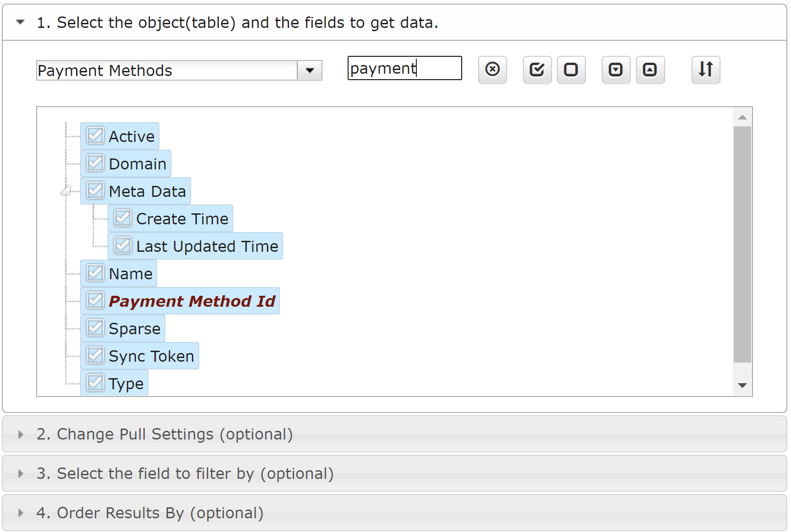The height and width of the screenshot is (532, 791).
Task: Select the Sparse field label
Action: (135, 329)
